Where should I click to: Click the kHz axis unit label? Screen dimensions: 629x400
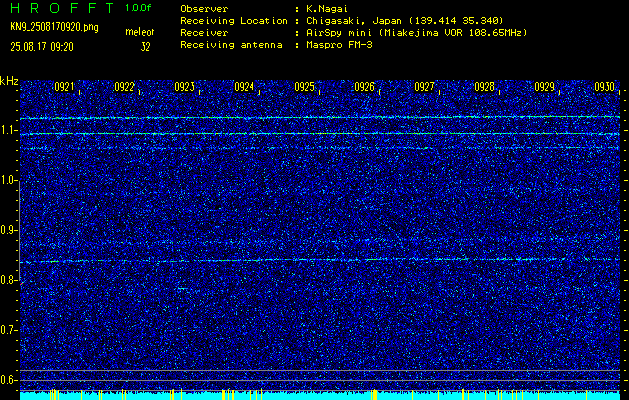coord(9,81)
